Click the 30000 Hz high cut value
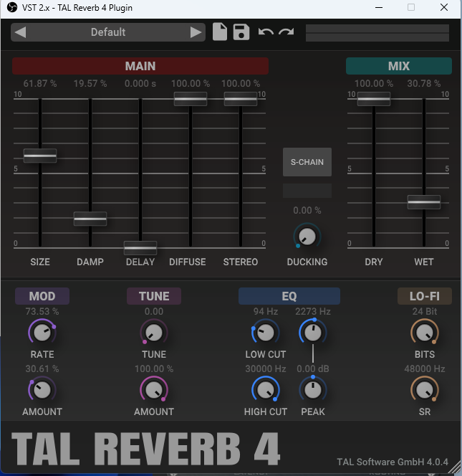The image size is (462, 476). [266, 369]
